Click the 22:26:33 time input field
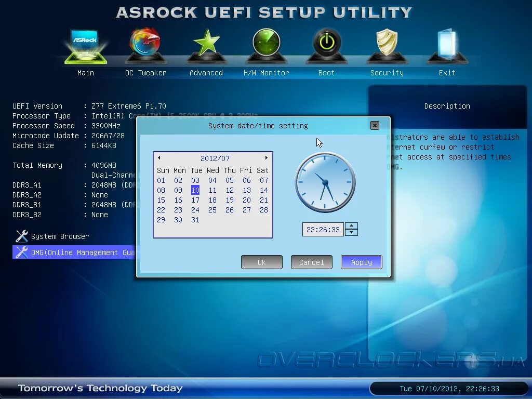Viewport: 532px width, 399px height. 323,229
